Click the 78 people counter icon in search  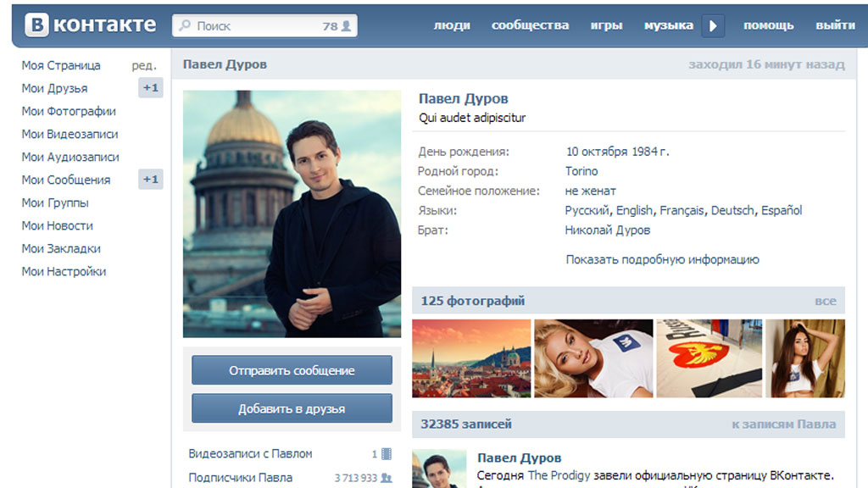click(x=346, y=26)
